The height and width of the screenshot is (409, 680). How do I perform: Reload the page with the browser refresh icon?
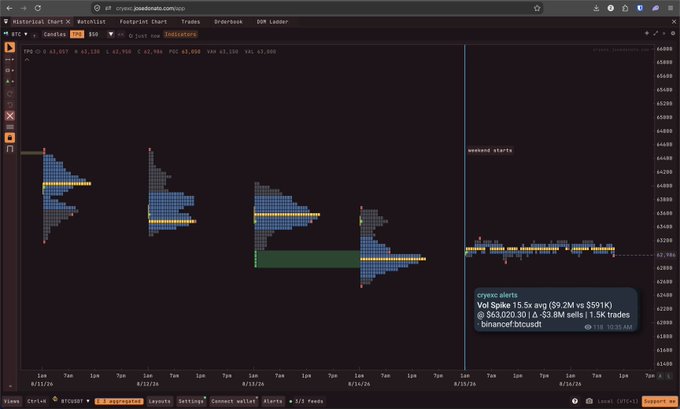38,8
